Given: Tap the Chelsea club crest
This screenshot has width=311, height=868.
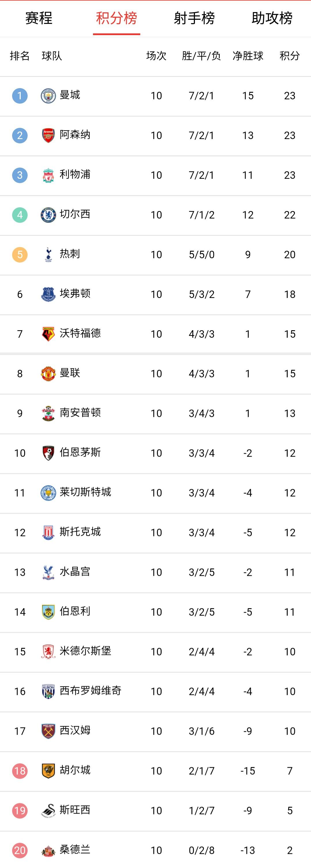Looking at the screenshot, I should point(48,215).
